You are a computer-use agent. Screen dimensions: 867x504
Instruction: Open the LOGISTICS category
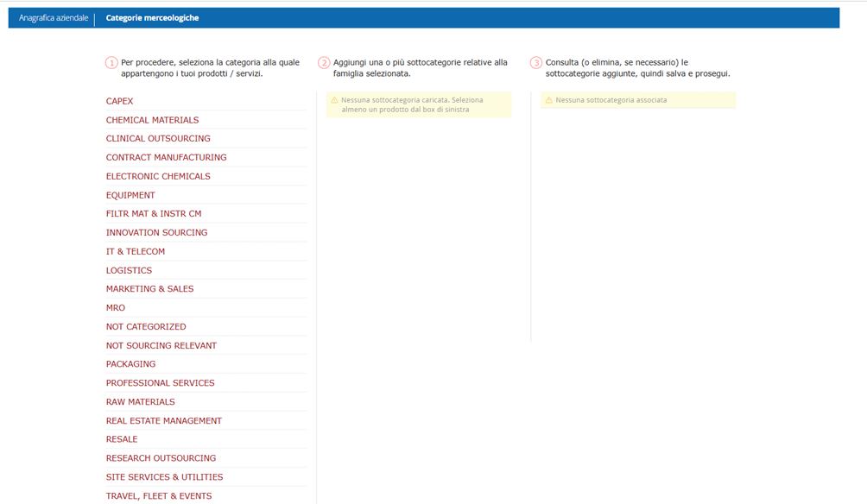129,270
